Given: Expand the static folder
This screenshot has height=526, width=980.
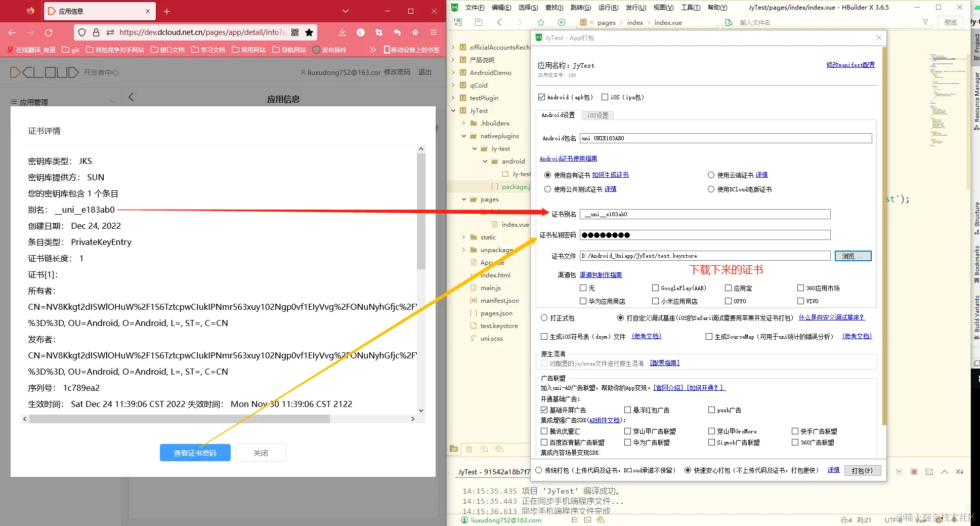Looking at the screenshot, I should coord(464,237).
